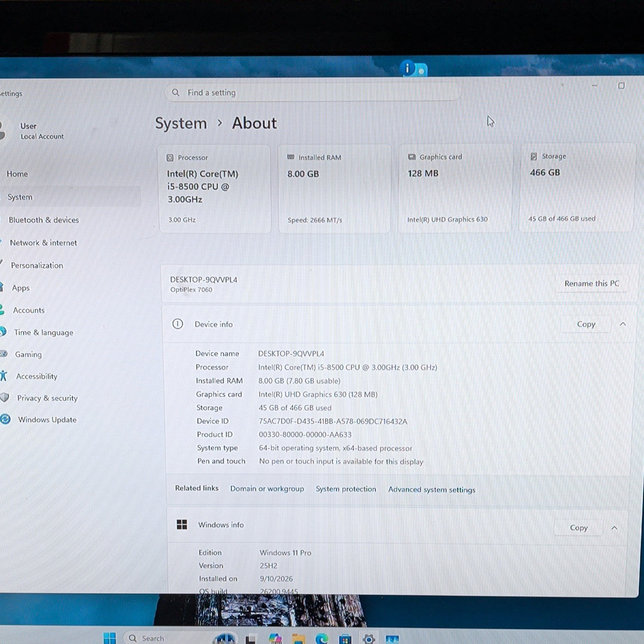
Task: Click the Storage card drive icon
Action: pyautogui.click(x=533, y=156)
